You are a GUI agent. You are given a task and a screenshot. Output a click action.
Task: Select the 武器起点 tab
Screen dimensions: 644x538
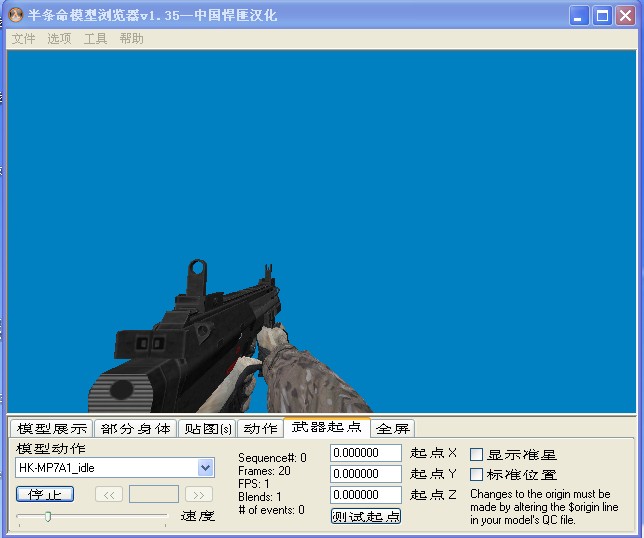tap(327, 428)
